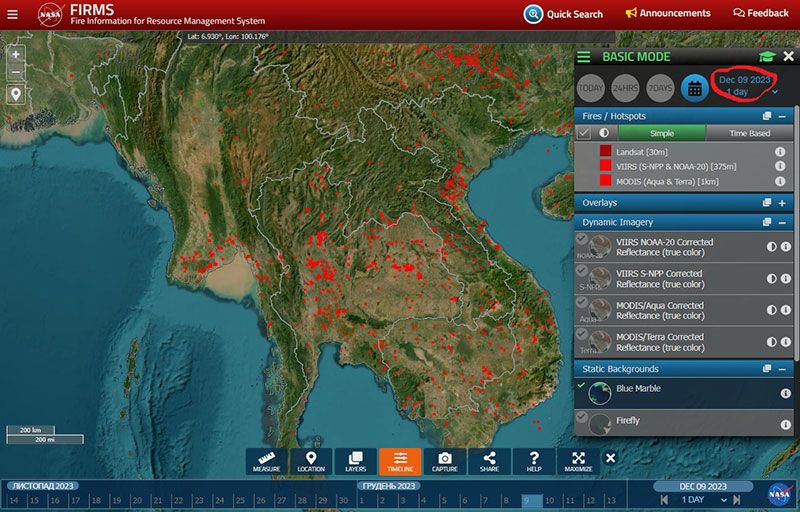Select day 10 on the timeline

pyautogui.click(x=549, y=501)
